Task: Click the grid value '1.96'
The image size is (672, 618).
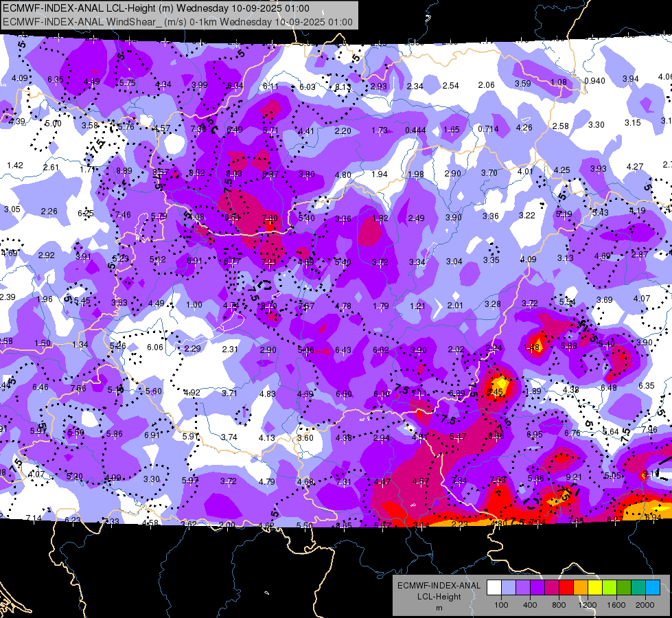Action: point(45,299)
